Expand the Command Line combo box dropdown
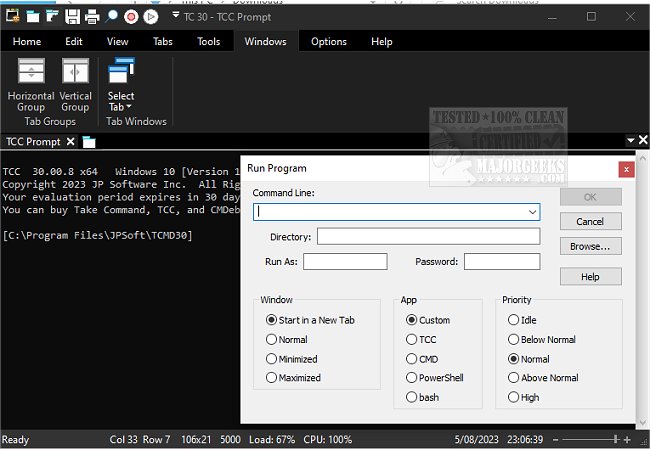The image size is (650, 449). (531, 212)
